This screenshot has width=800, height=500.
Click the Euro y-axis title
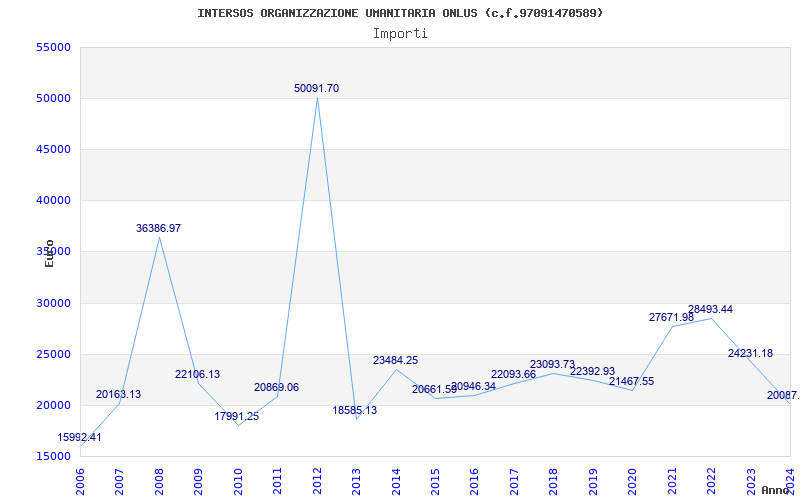click(x=49, y=253)
